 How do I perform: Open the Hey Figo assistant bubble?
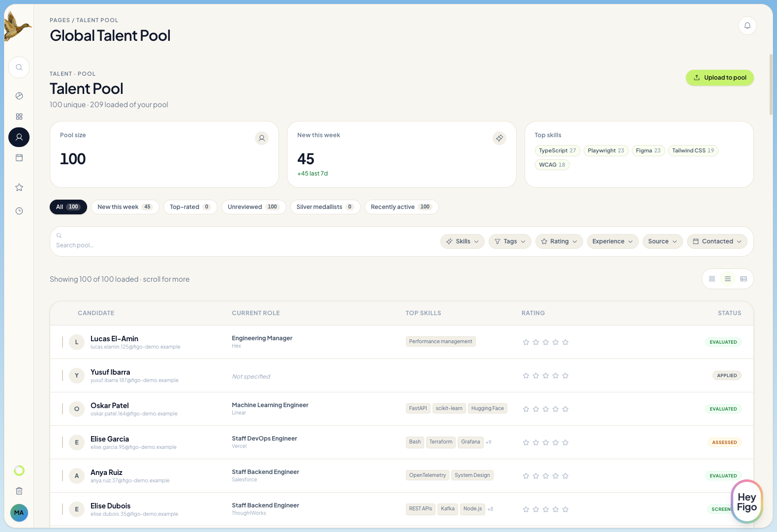pos(746,502)
